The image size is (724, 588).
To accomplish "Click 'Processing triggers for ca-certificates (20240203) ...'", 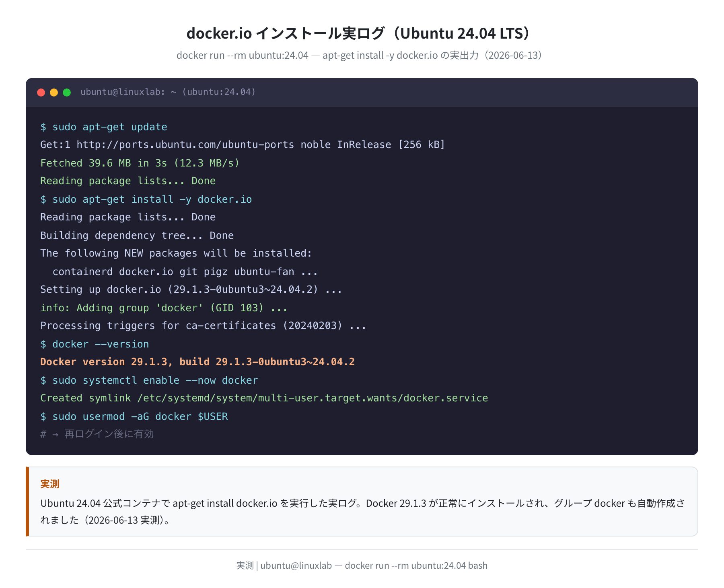I will click(x=204, y=326).
